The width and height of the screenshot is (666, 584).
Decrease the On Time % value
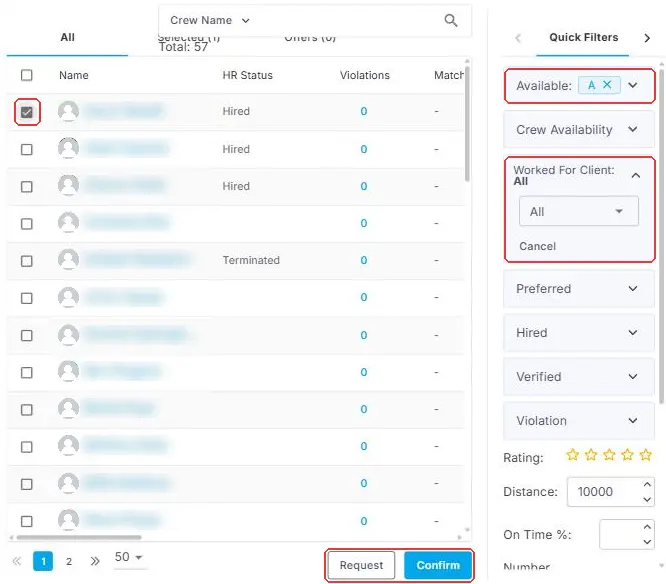tap(647, 542)
